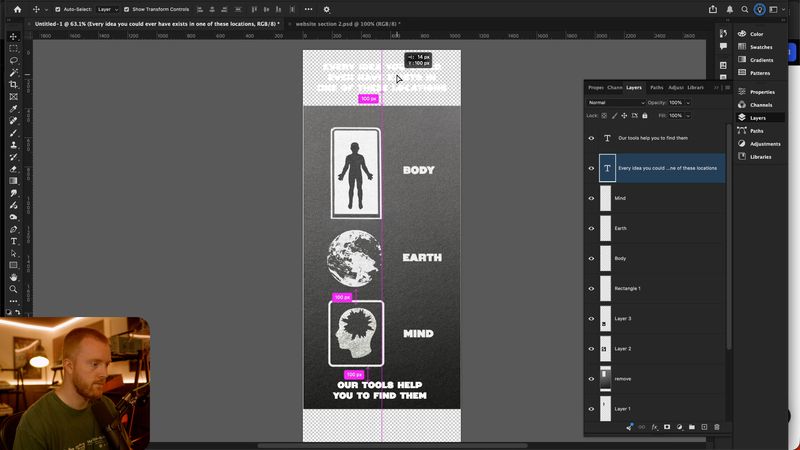The height and width of the screenshot is (450, 800).
Task: Select the Gradient tool
Action: 14,181
